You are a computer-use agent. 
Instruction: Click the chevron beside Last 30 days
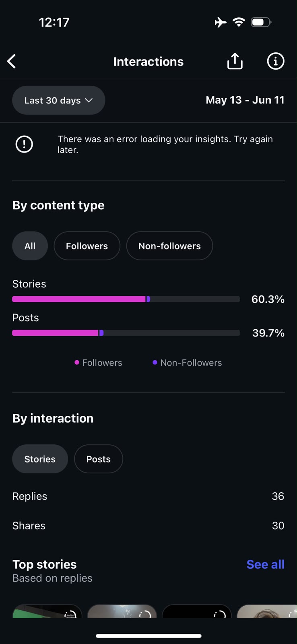pyautogui.click(x=89, y=100)
